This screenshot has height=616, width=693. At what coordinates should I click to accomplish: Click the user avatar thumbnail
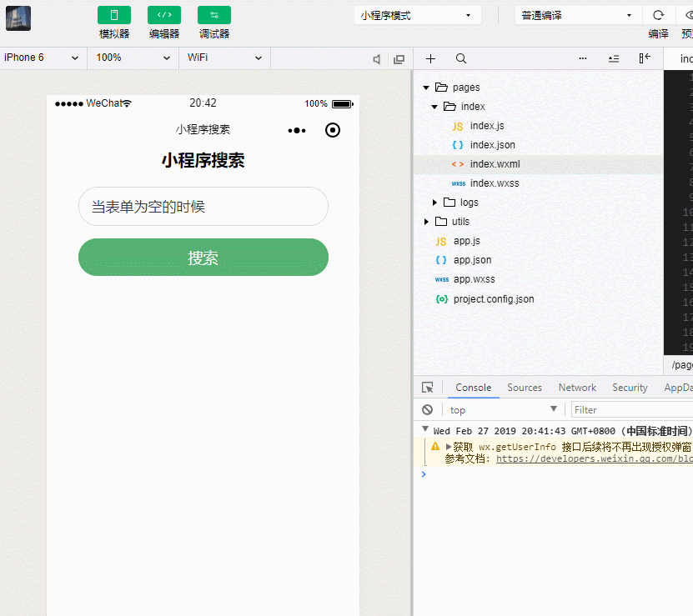18,18
